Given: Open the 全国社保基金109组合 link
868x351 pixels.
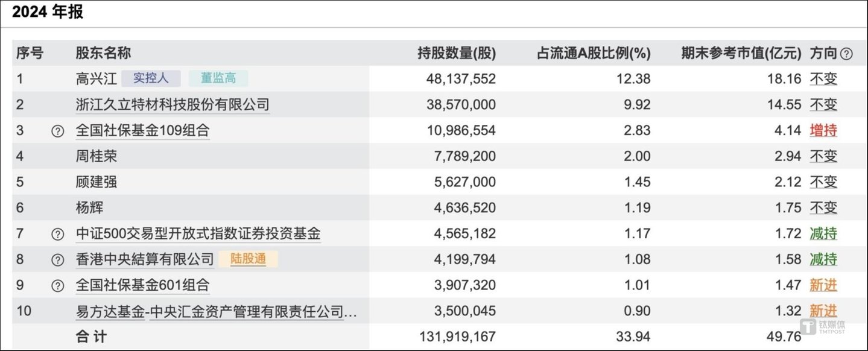Looking at the screenshot, I should (x=142, y=130).
